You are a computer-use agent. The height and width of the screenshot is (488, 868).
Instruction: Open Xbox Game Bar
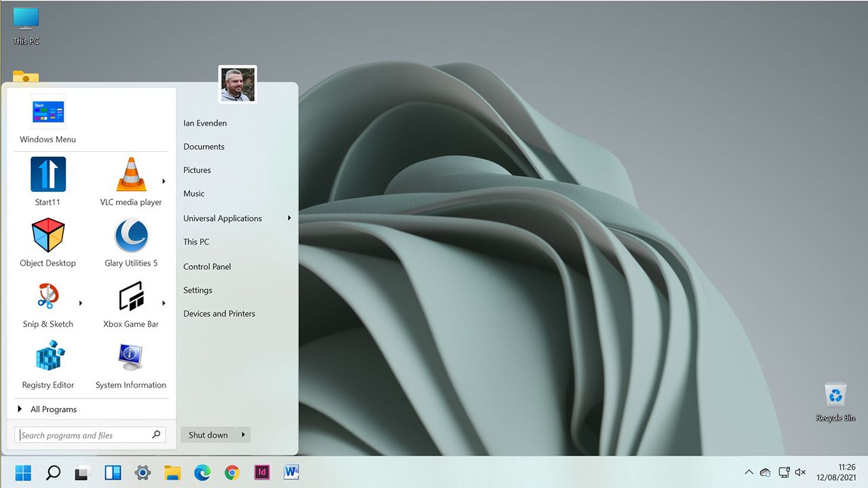(x=131, y=304)
